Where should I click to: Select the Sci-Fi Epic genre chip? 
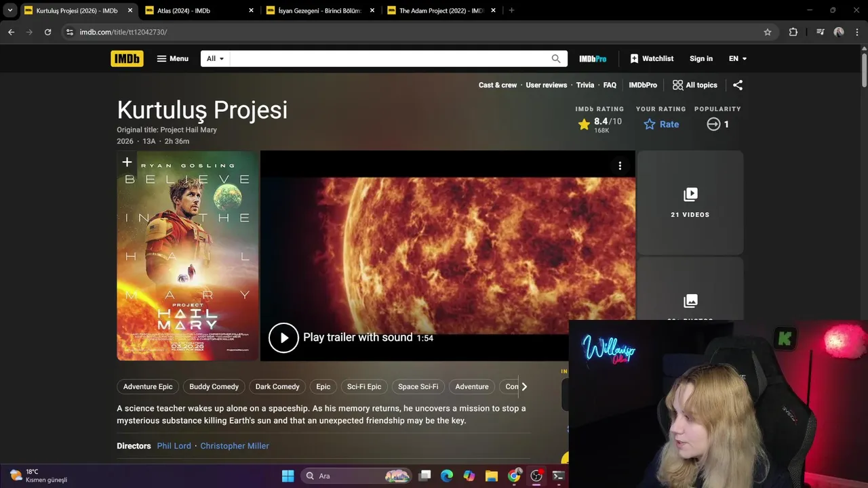pos(364,386)
